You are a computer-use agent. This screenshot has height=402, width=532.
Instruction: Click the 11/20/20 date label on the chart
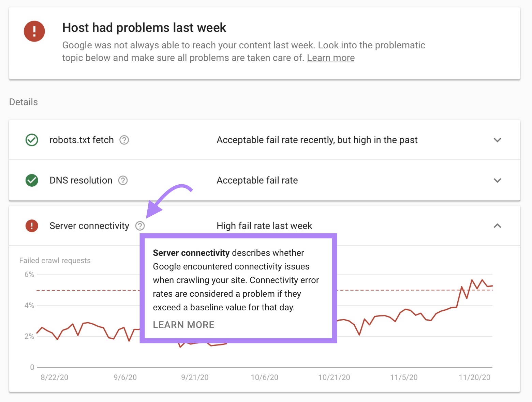pyautogui.click(x=474, y=377)
